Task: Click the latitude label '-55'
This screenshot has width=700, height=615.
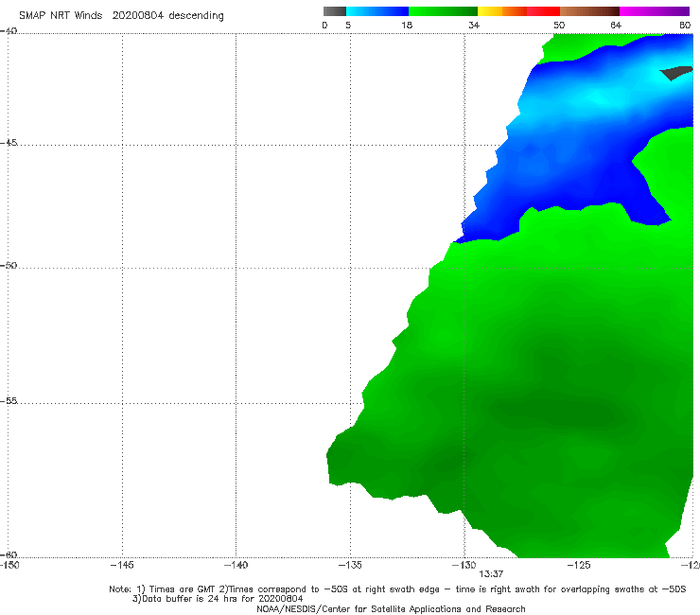Action: (9, 400)
